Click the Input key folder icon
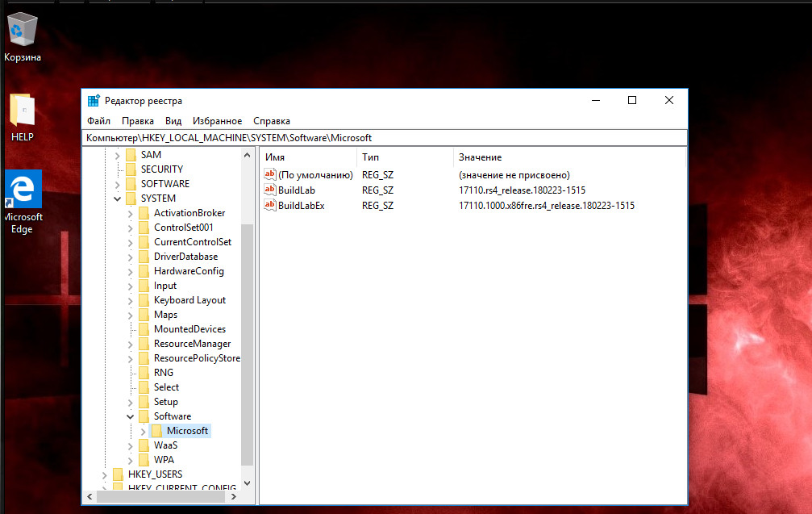The width and height of the screenshot is (812, 514). 144,286
